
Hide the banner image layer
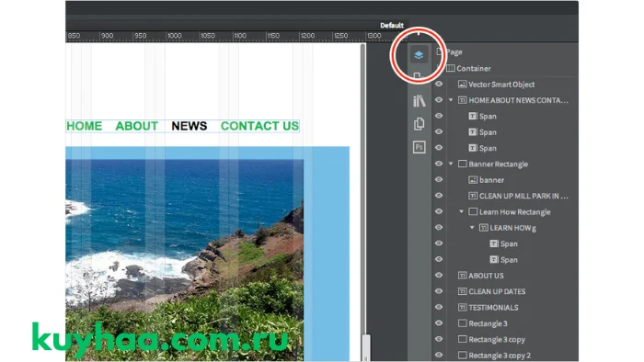[439, 180]
